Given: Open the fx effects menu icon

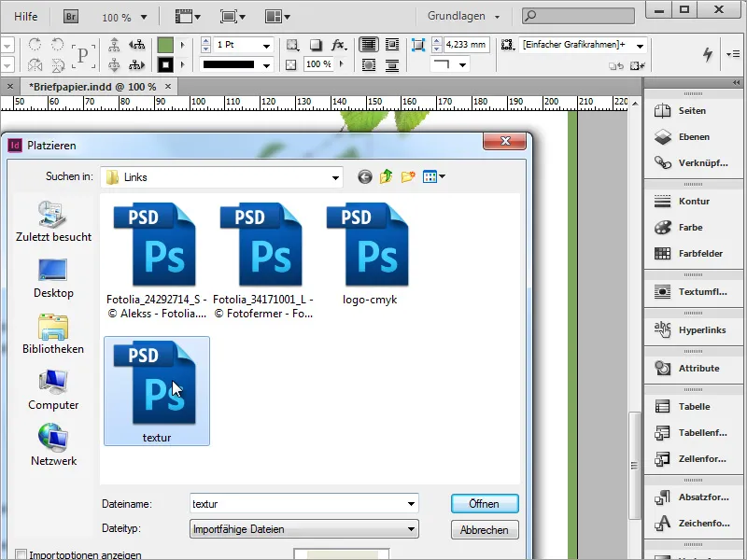Looking at the screenshot, I should coord(339,45).
